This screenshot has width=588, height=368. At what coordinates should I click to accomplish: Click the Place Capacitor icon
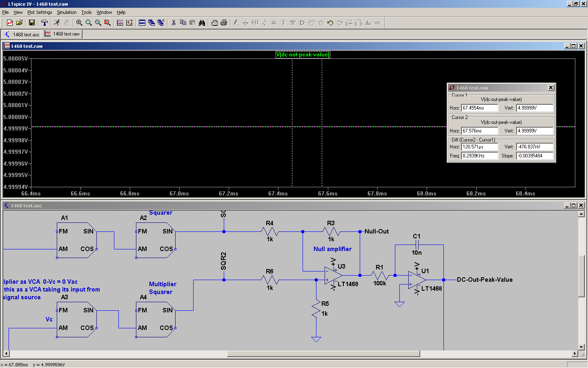tap(274, 23)
